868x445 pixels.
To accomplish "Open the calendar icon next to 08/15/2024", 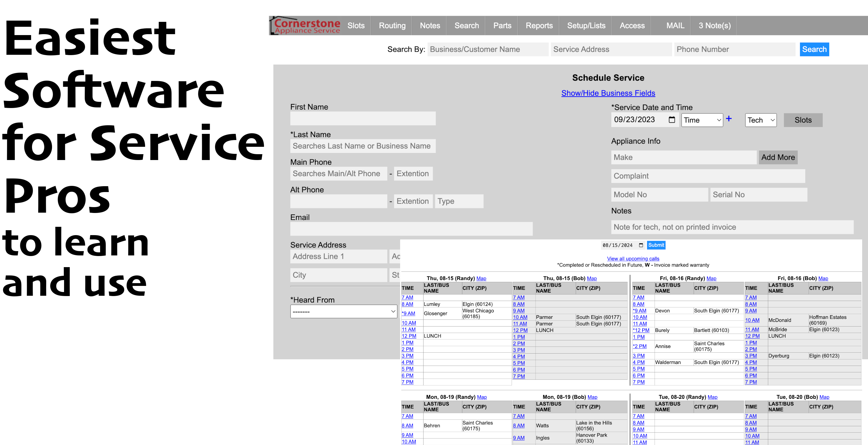I will click(x=641, y=245).
